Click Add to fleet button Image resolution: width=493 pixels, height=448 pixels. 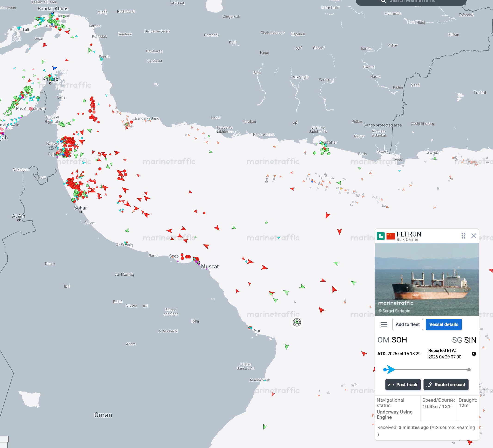[x=407, y=324]
